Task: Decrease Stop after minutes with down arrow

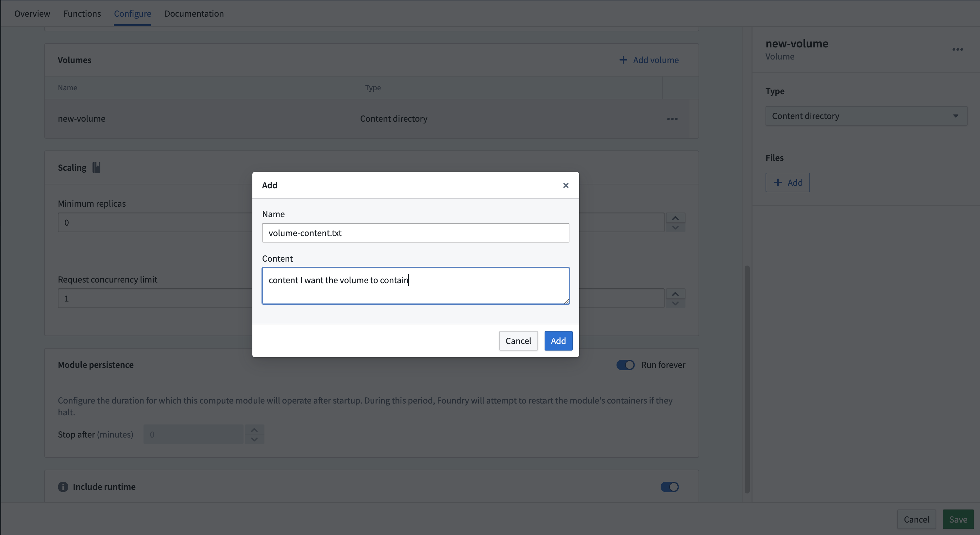Action: (254, 440)
